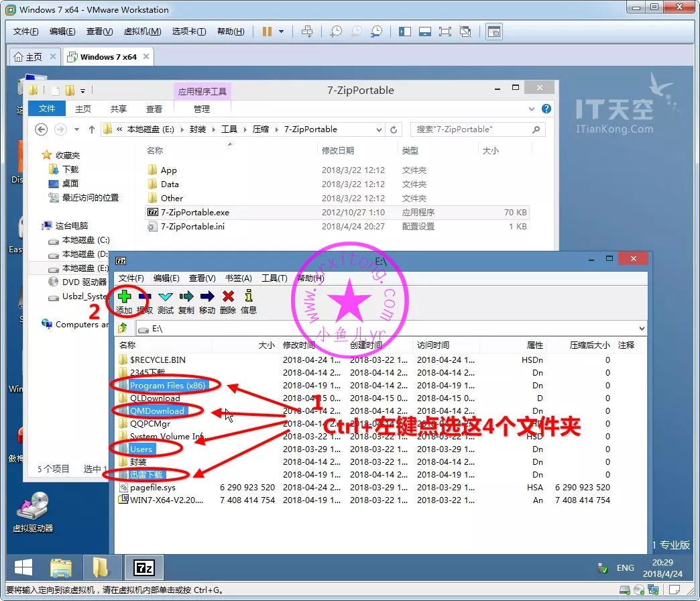This screenshot has height=601, width=700.
Task: Click the Move (移动) blue arrow icon
Action: (207, 297)
